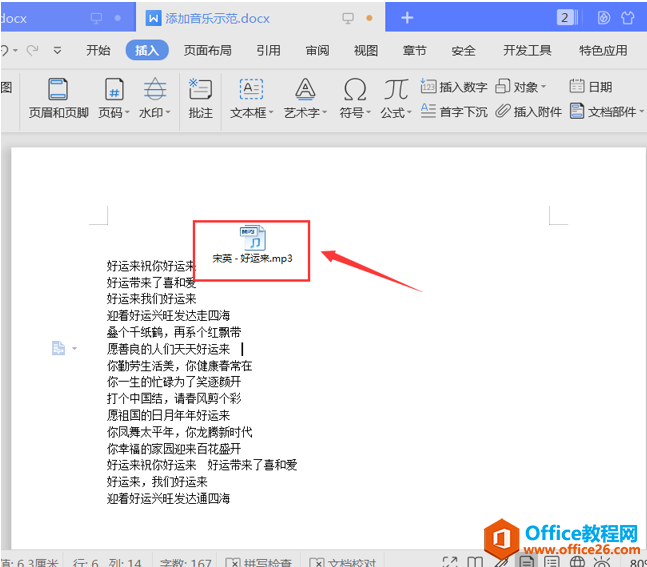
Task: Click the Pi formula icon
Action: 396,89
